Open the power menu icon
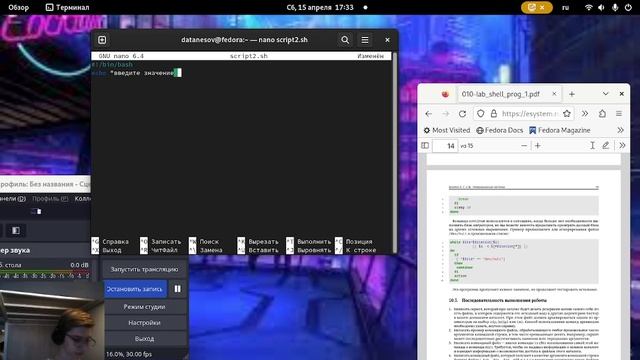The width and height of the screenshot is (640, 360). click(628, 7)
